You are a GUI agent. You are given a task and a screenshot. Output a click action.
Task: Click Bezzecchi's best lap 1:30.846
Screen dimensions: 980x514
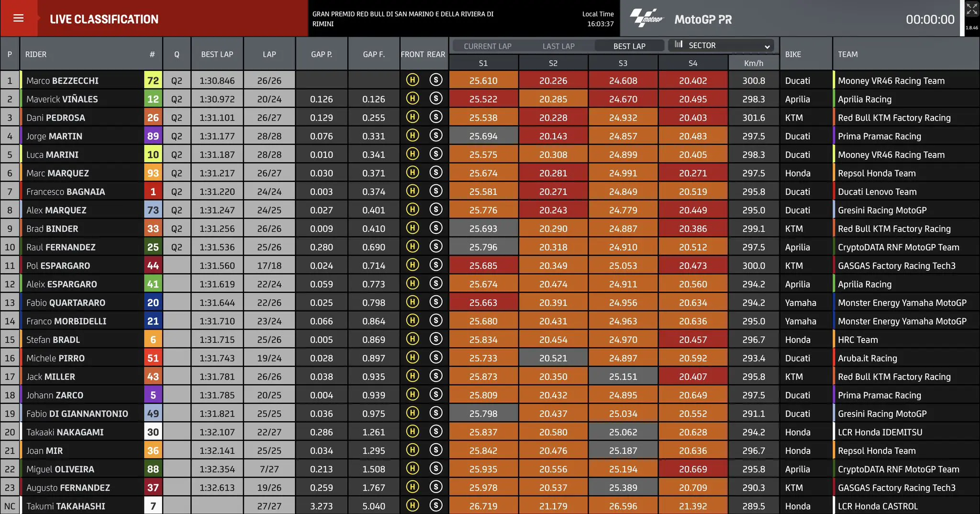pyautogui.click(x=217, y=80)
